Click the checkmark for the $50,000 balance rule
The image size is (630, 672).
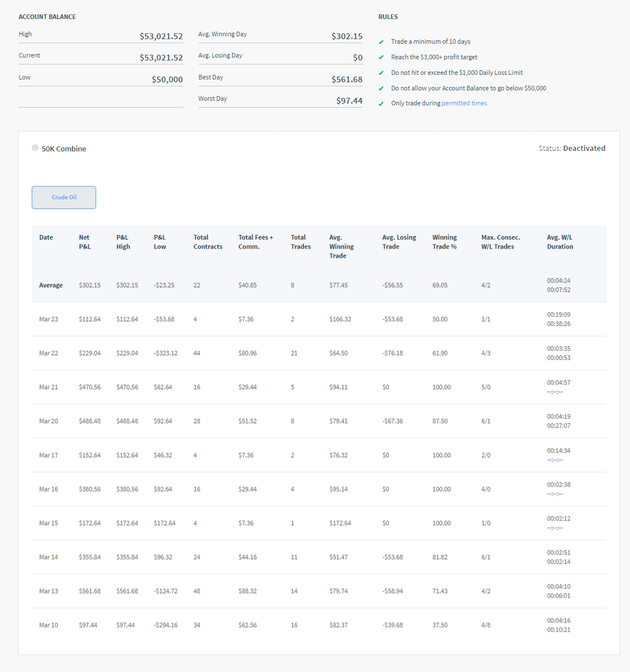pyautogui.click(x=379, y=88)
